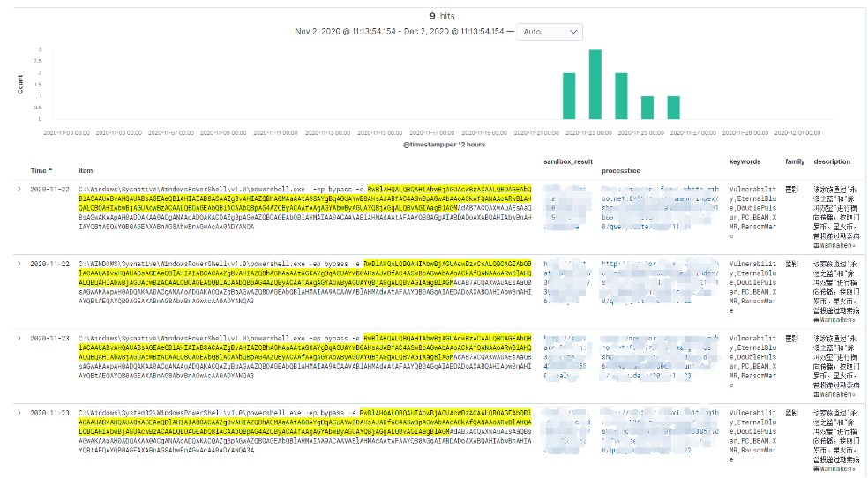Expand the row with uppercase C:\WINDOWS\Sysnative path
The width and height of the screenshot is (868, 478).
[x=19, y=264]
